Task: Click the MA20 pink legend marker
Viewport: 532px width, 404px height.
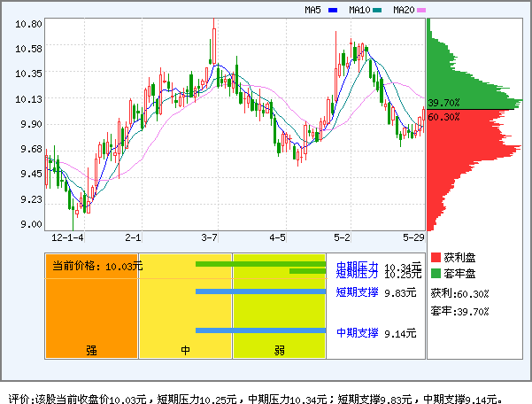Action: (421, 11)
